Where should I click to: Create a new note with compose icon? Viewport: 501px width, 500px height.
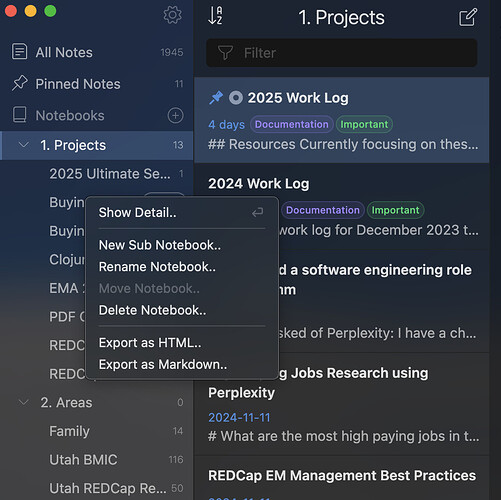[468, 17]
